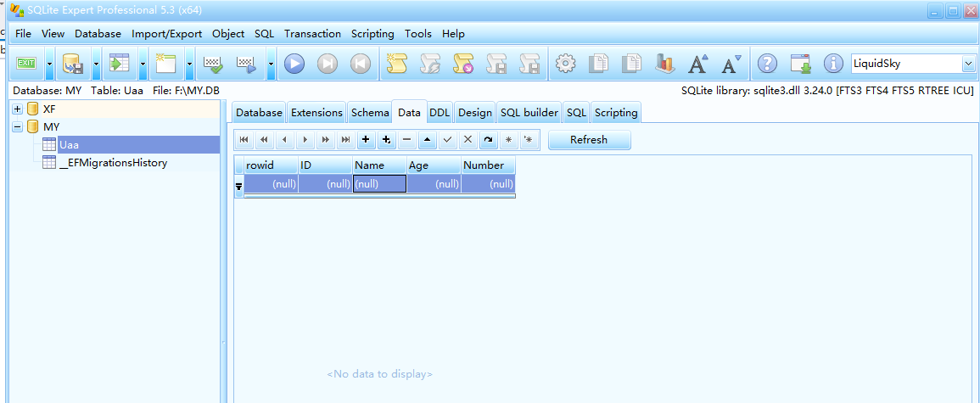
Task: Click the transaction icon with blue arrow
Action: tap(246, 63)
